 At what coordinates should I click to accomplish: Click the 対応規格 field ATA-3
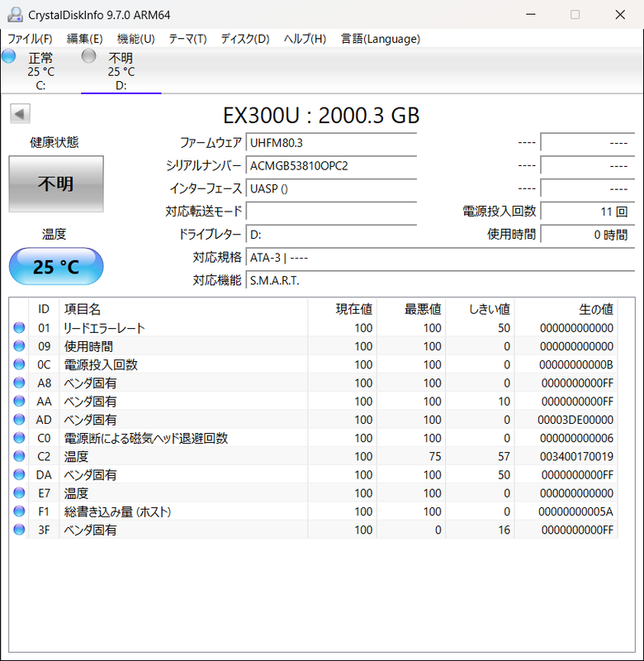pos(440,257)
